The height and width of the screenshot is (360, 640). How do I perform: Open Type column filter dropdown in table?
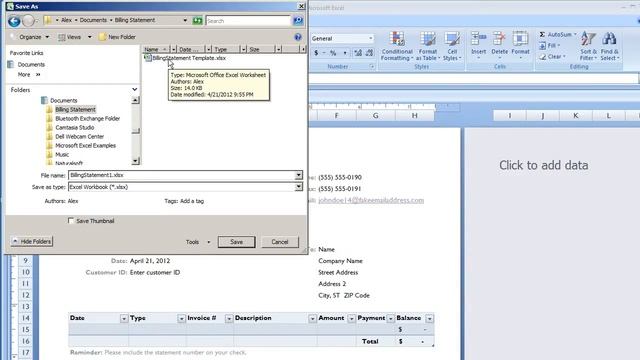(x=181, y=318)
